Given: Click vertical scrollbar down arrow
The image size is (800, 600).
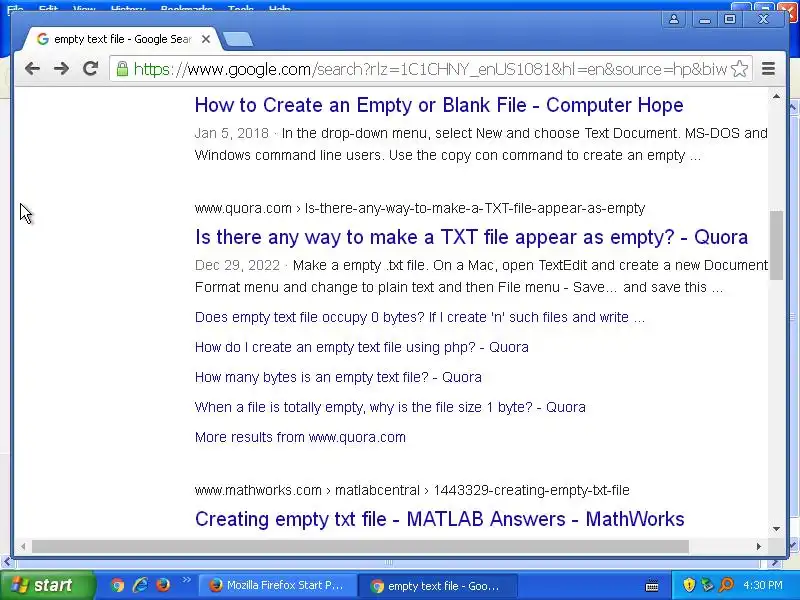Looking at the screenshot, I should click(776, 529).
